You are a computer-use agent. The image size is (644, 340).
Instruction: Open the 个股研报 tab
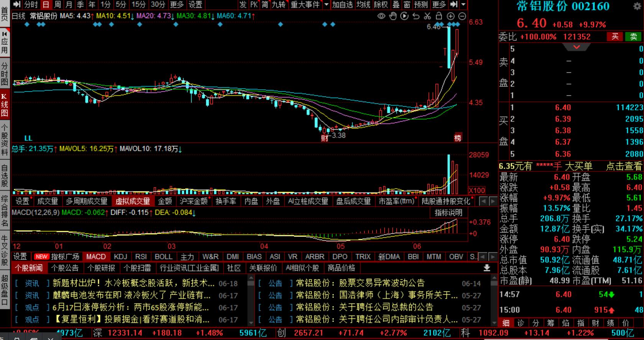pos(101,268)
